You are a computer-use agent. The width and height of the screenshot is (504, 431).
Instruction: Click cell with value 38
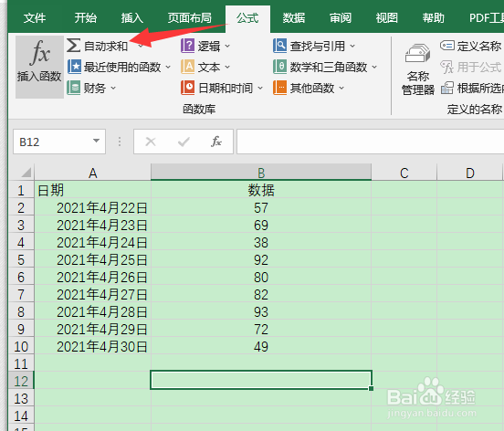[x=261, y=242]
